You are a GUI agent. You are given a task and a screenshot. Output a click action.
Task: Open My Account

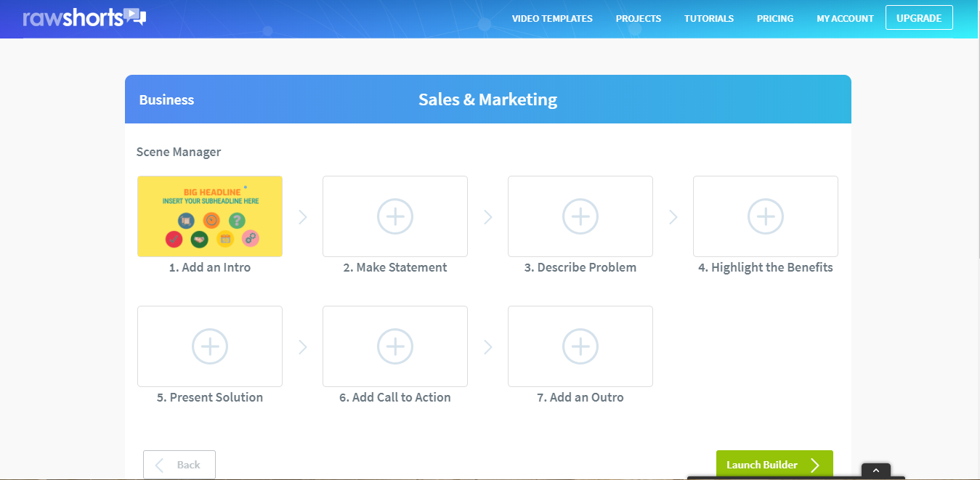pos(845,19)
